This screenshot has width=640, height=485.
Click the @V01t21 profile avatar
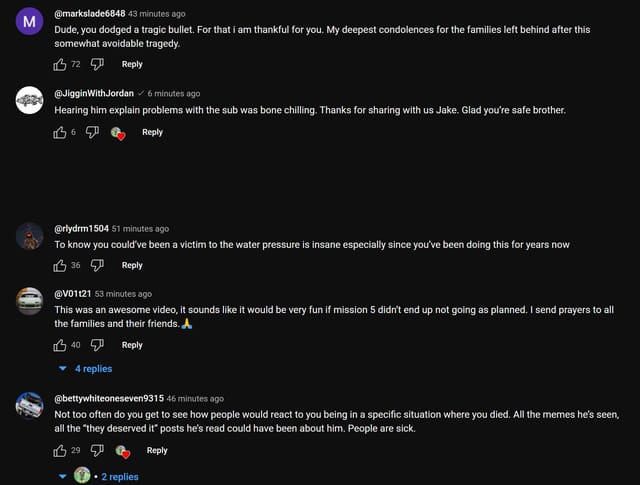[x=30, y=301]
